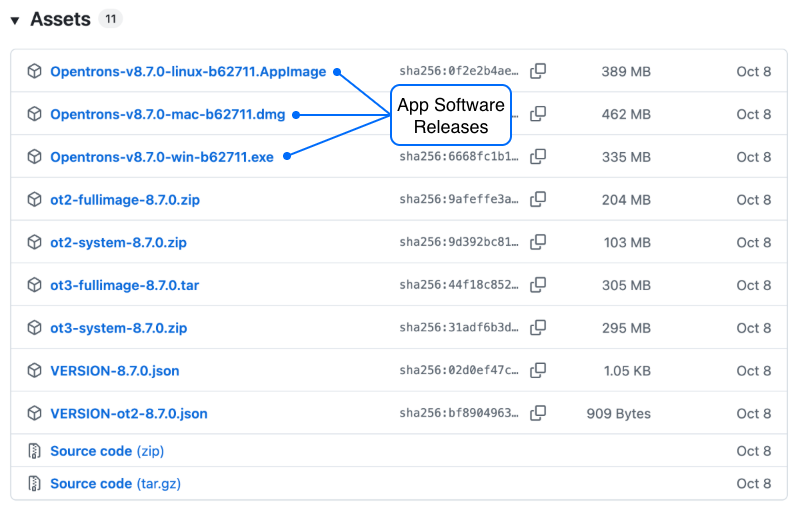Click Oct 8 date in Source code (tar.gz) row
This screenshot has height=516, width=800.
(753, 484)
